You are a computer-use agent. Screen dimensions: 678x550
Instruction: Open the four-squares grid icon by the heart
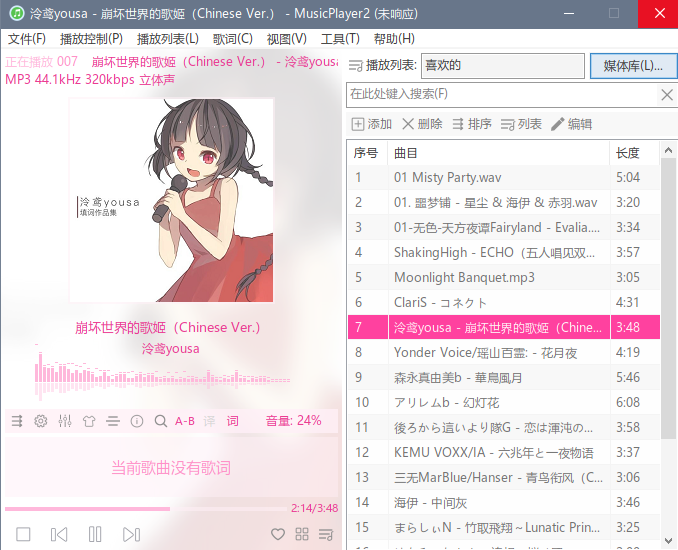click(302, 534)
